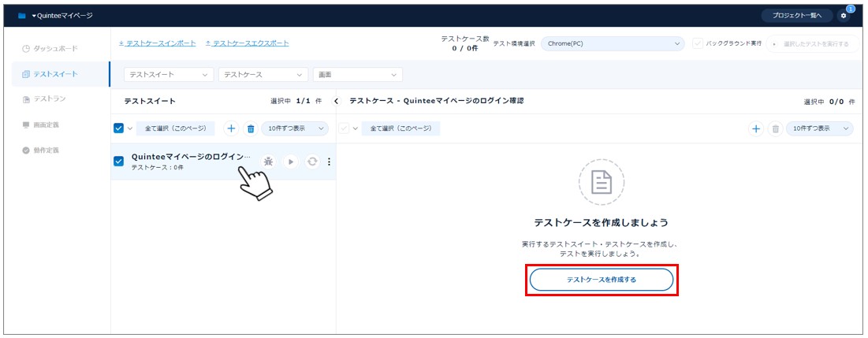The image size is (868, 338).
Task: Open the settings gear in the top bar
Action: point(844,16)
